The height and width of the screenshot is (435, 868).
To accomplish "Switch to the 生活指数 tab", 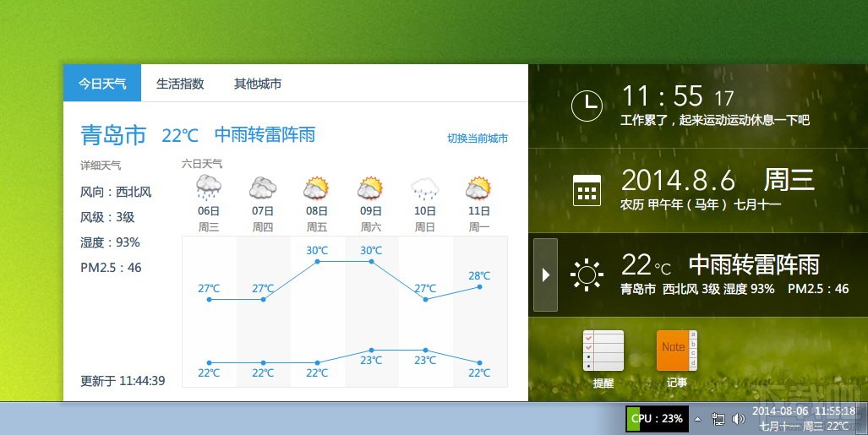I will (180, 83).
